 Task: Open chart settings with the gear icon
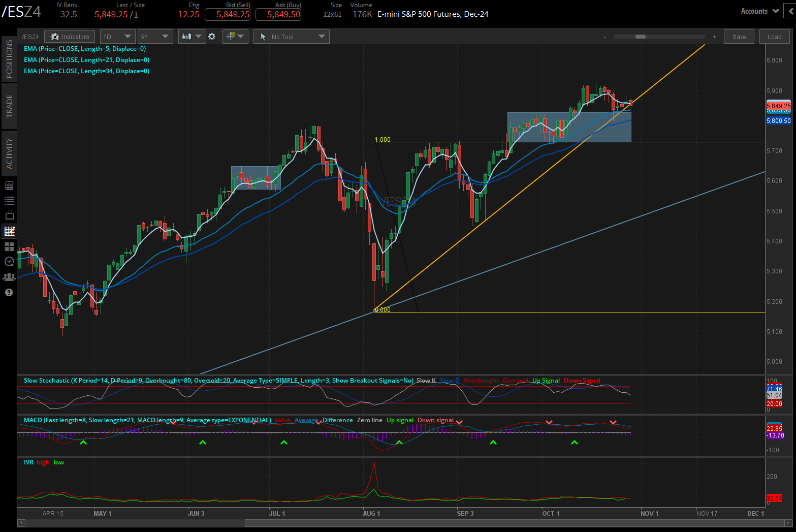click(212, 36)
